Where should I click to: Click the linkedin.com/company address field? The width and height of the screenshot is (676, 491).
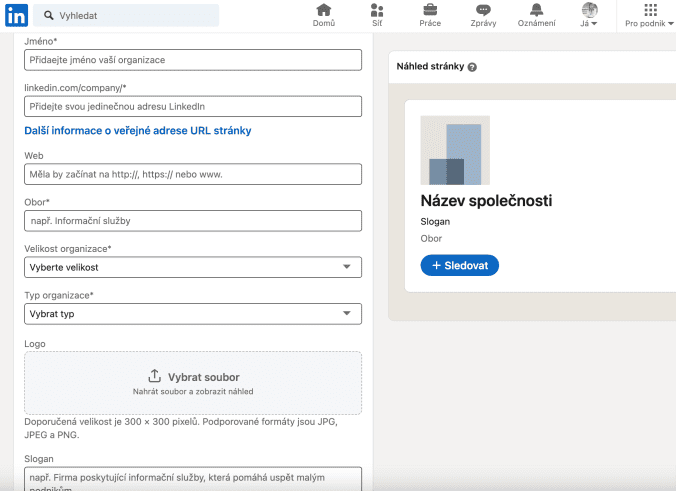point(193,106)
